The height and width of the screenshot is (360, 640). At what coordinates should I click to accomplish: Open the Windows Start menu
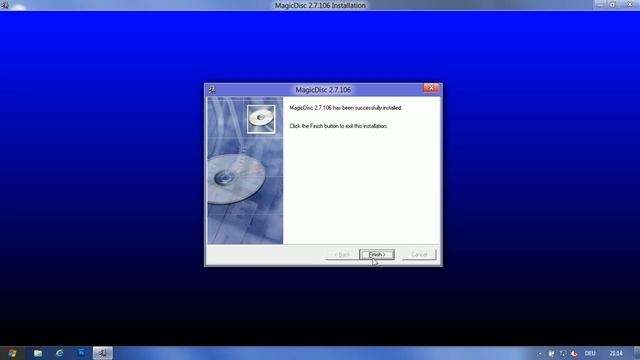12,353
